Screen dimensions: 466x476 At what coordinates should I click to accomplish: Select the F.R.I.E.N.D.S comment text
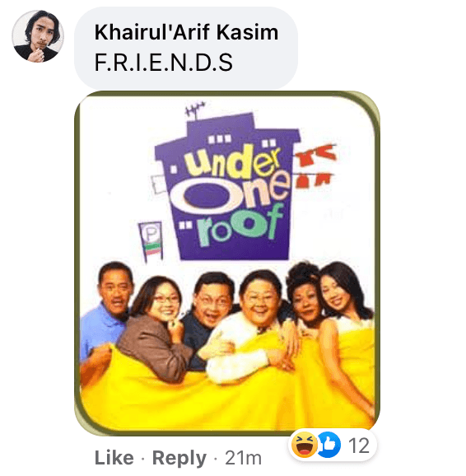[x=163, y=63]
